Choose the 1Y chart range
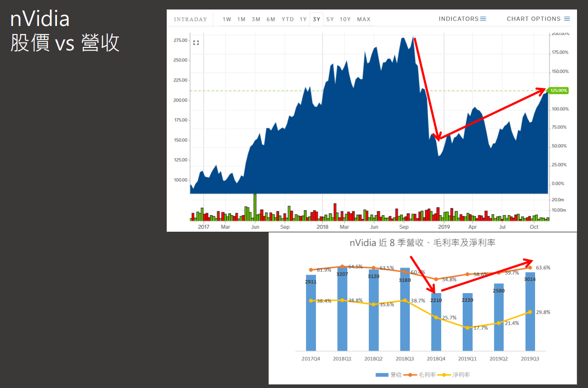The height and width of the screenshot is (388, 588). click(x=303, y=19)
